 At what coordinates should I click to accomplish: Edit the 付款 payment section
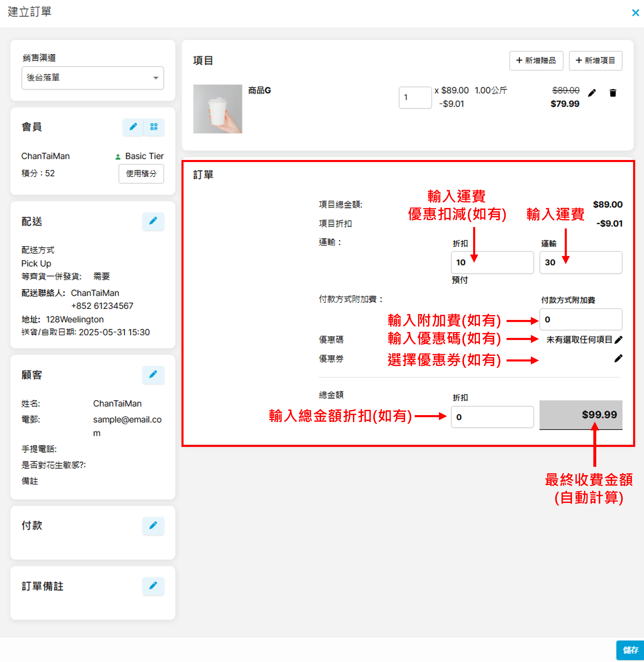click(x=153, y=526)
